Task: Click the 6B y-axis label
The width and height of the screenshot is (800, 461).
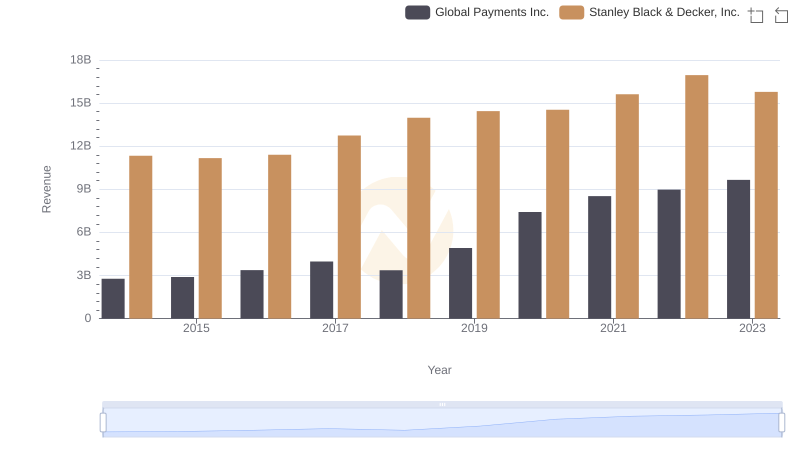Action: [84, 232]
